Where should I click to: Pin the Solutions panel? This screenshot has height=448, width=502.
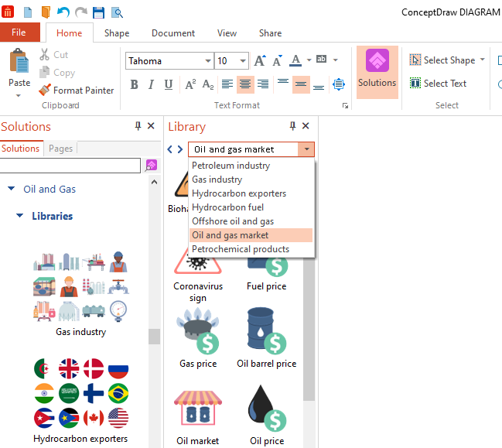138,126
